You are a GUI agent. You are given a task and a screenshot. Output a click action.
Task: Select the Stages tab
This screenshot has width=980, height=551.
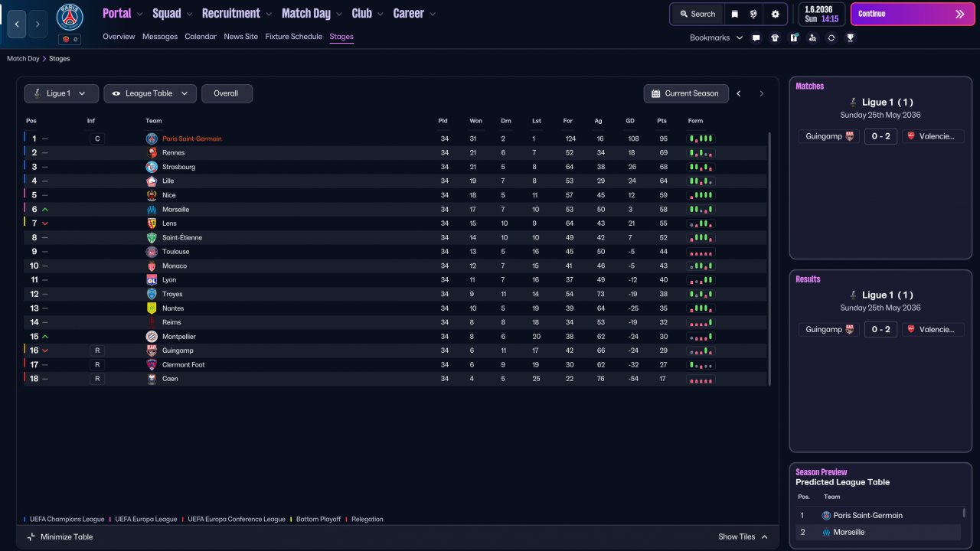click(341, 37)
